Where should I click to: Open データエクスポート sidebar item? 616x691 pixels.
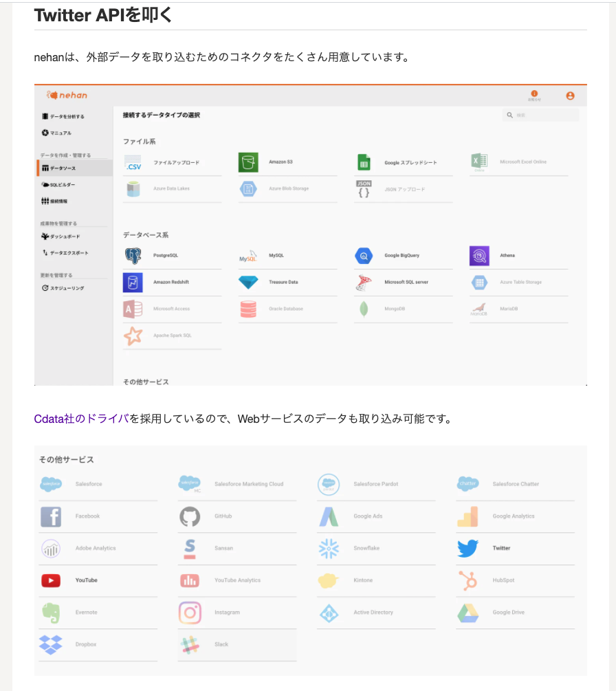[x=65, y=252]
